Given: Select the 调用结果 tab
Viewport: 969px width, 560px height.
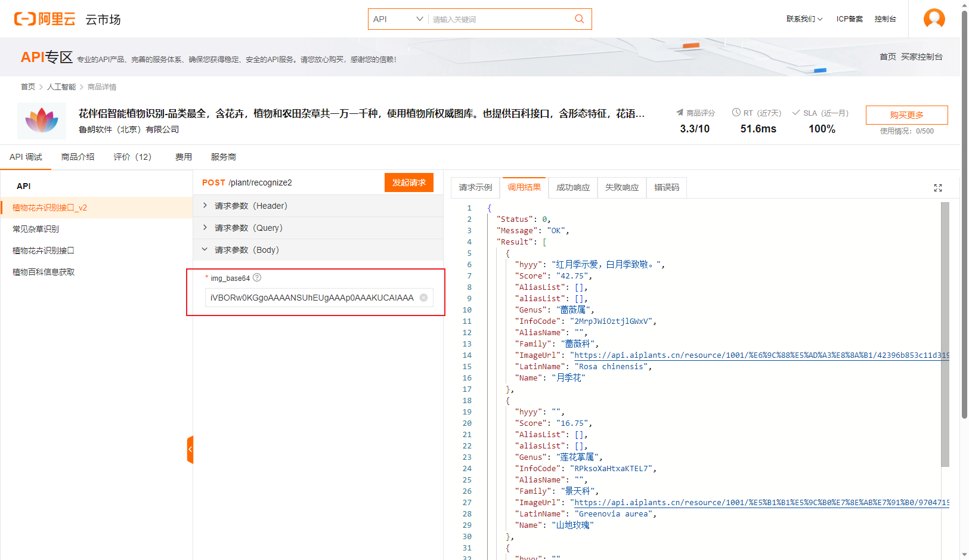Looking at the screenshot, I should (524, 187).
